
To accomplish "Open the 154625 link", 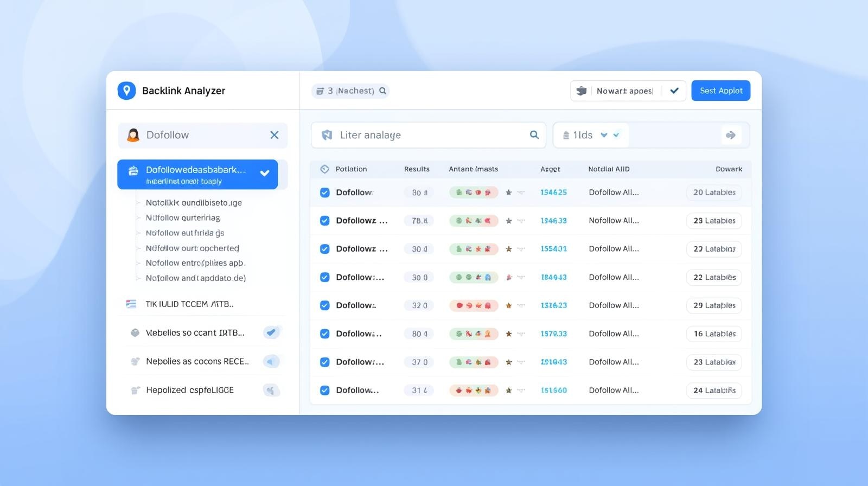I will coord(553,193).
